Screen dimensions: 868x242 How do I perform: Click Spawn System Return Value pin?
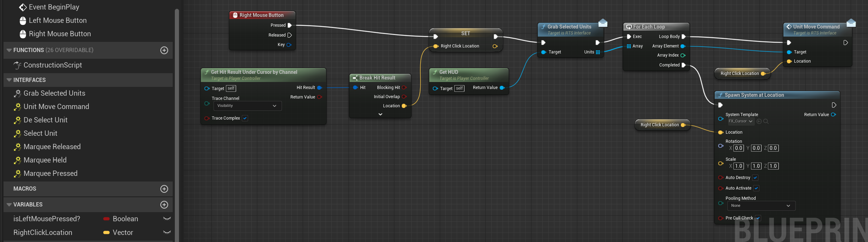coord(833,115)
